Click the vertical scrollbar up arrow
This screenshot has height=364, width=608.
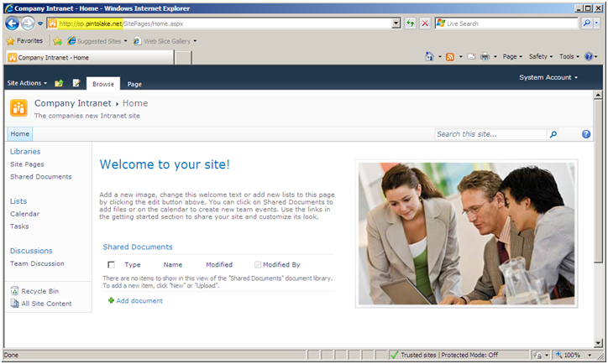coord(598,95)
